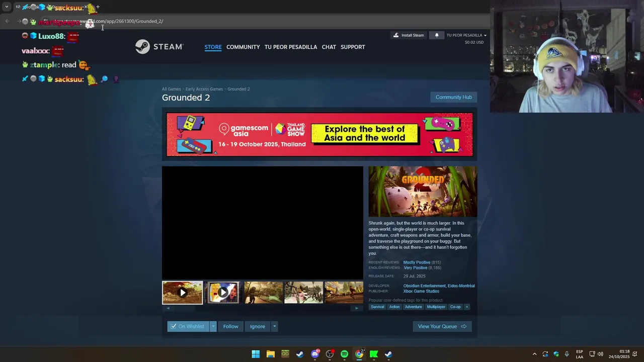The image size is (644, 362).
Task: Click the network tray icon
Action: [x=592, y=354]
